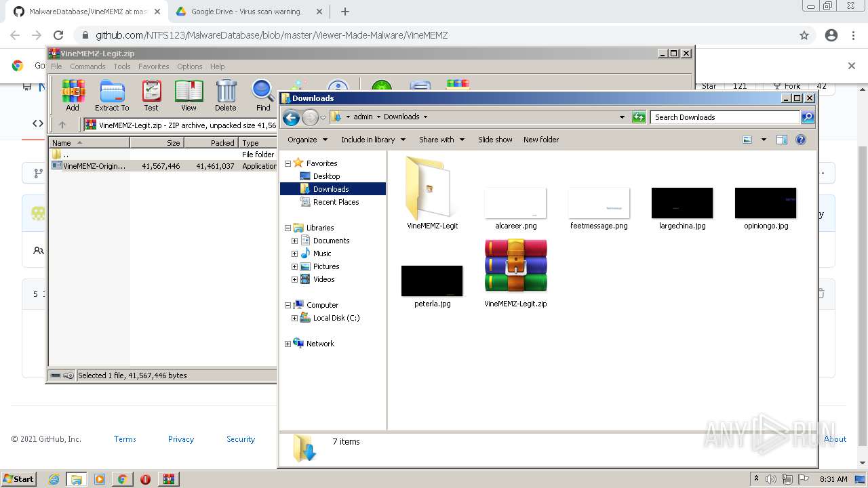Change view with the view icon button
This screenshot has height=488, width=868.
tap(747, 140)
